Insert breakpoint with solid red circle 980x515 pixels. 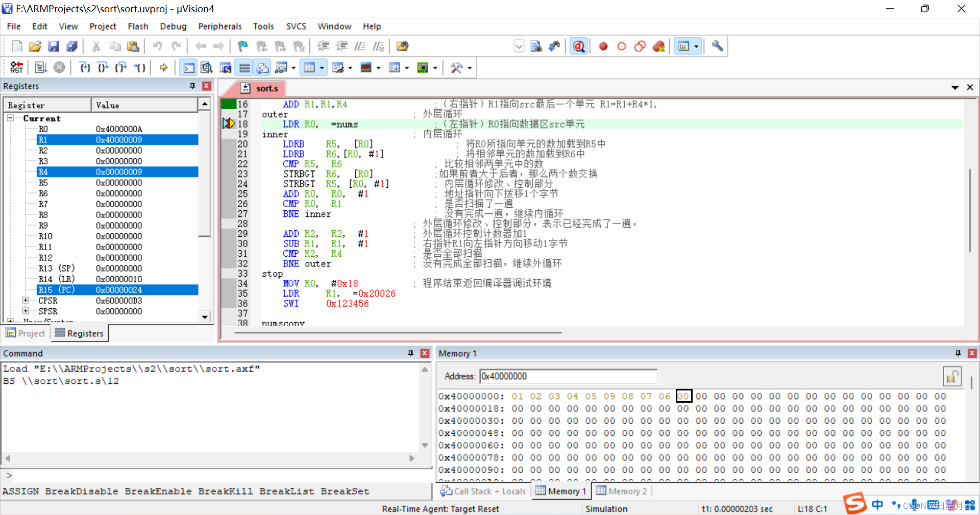(603, 46)
